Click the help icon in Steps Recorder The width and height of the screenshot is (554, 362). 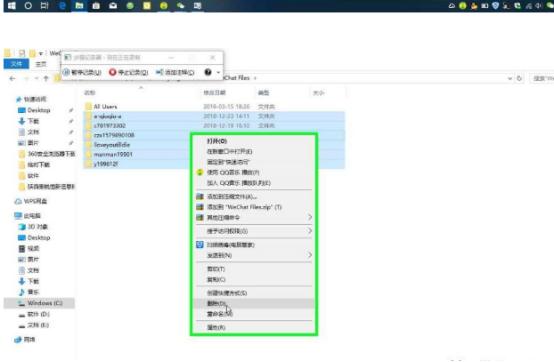click(208, 72)
